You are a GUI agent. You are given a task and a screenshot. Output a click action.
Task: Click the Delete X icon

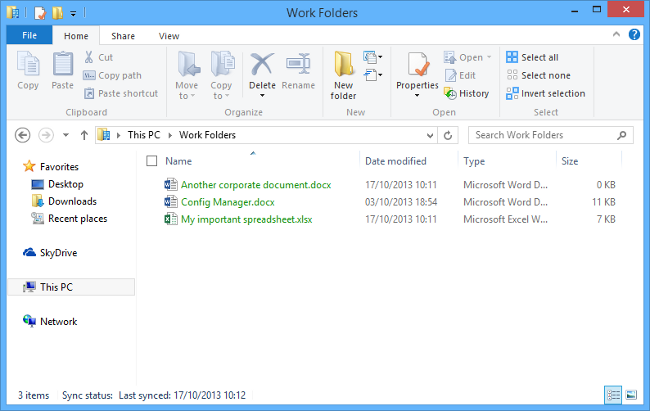262,64
